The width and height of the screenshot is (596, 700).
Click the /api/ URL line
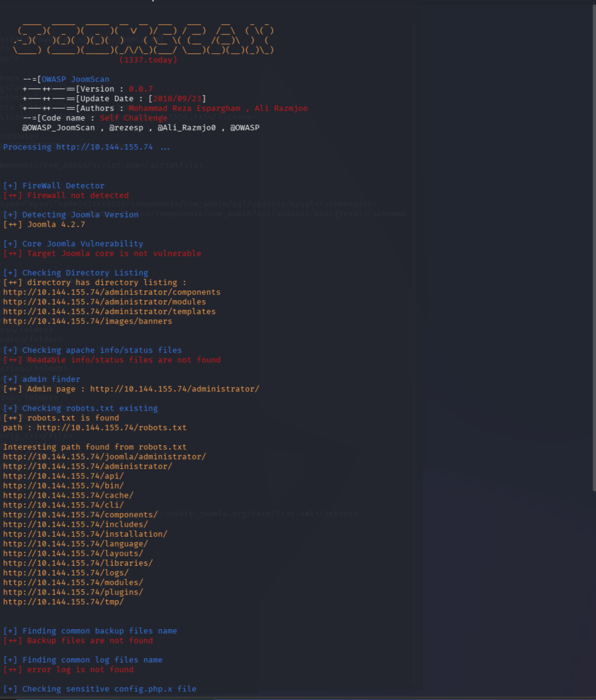click(63, 476)
